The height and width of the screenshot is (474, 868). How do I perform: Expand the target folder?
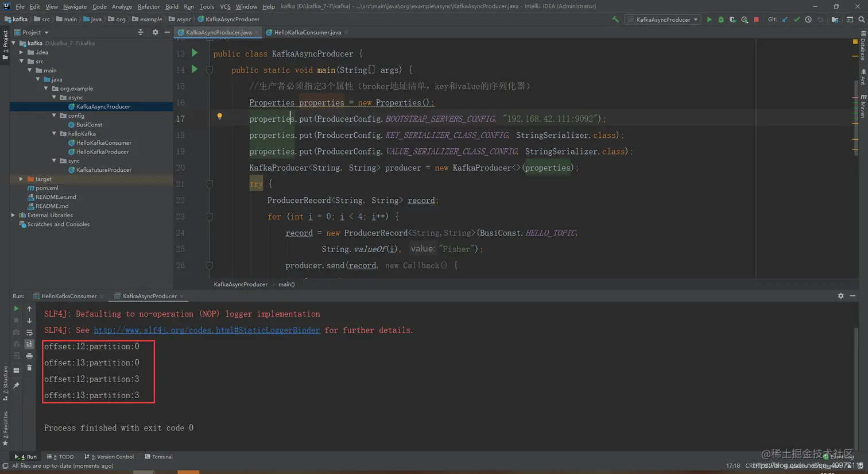coord(22,179)
